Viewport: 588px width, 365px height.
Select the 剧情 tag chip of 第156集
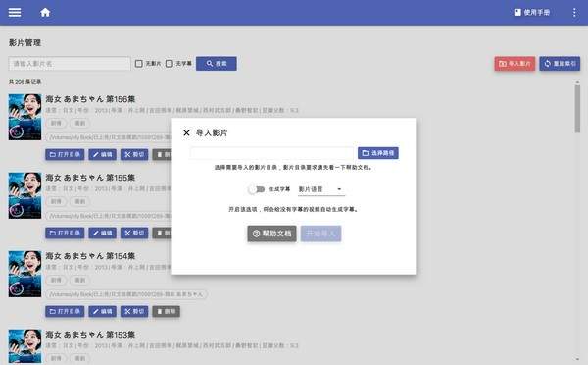pos(56,124)
